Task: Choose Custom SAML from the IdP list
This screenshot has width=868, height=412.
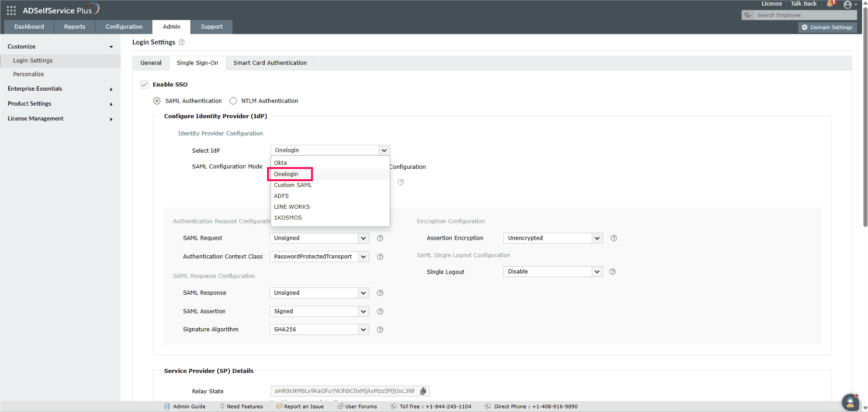Action: click(330, 185)
